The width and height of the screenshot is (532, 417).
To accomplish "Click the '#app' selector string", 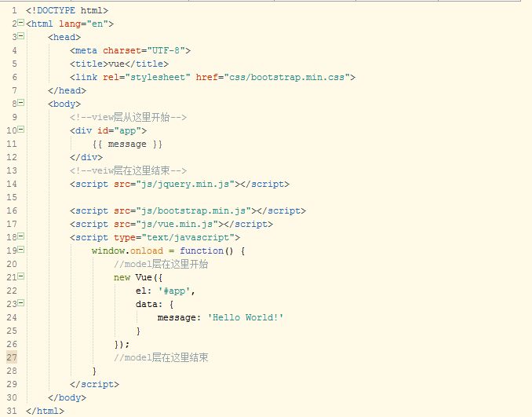I will point(174,291).
